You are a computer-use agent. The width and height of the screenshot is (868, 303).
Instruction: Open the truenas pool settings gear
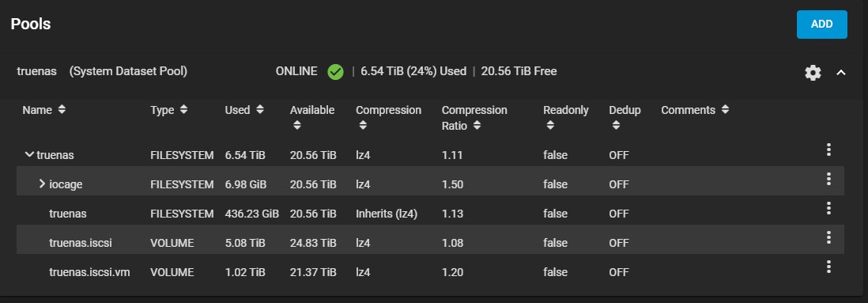click(x=812, y=73)
